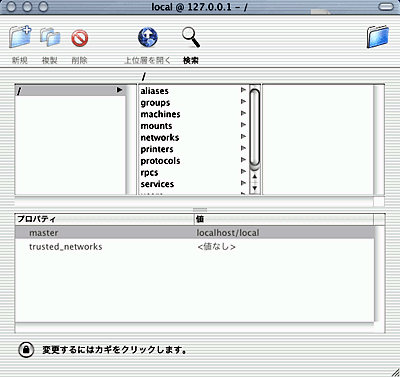
Task: Click the 値 column header
Action: (x=284, y=219)
